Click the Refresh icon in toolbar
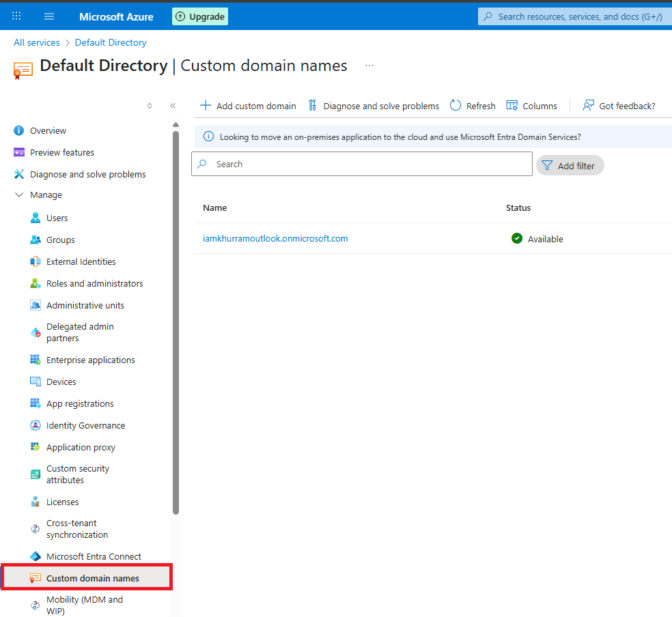 tap(456, 105)
